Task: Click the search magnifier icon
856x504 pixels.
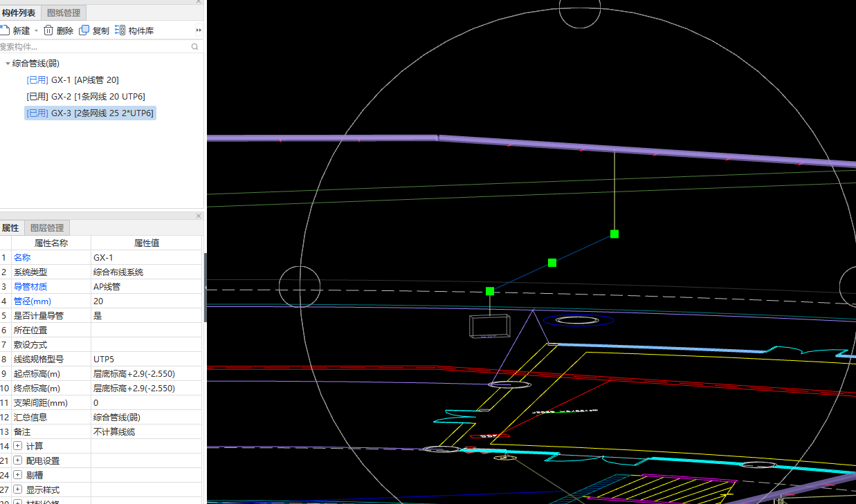Action: click(x=195, y=47)
